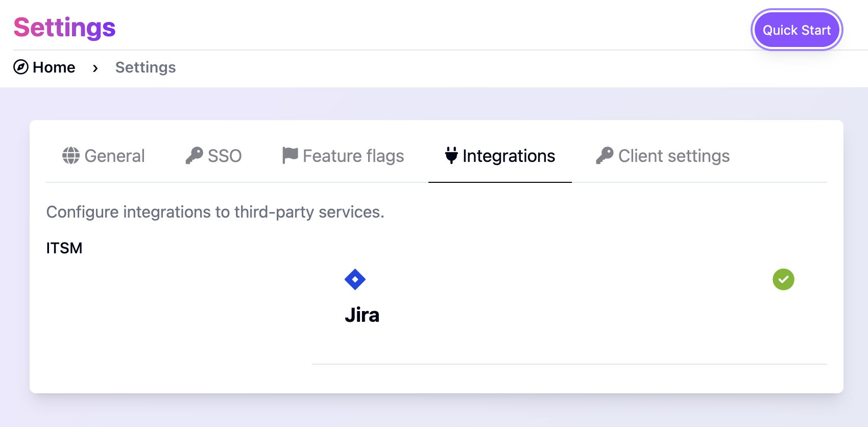Click the green checkmark on Jira row
Image resolution: width=868 pixels, height=427 pixels.
click(783, 279)
